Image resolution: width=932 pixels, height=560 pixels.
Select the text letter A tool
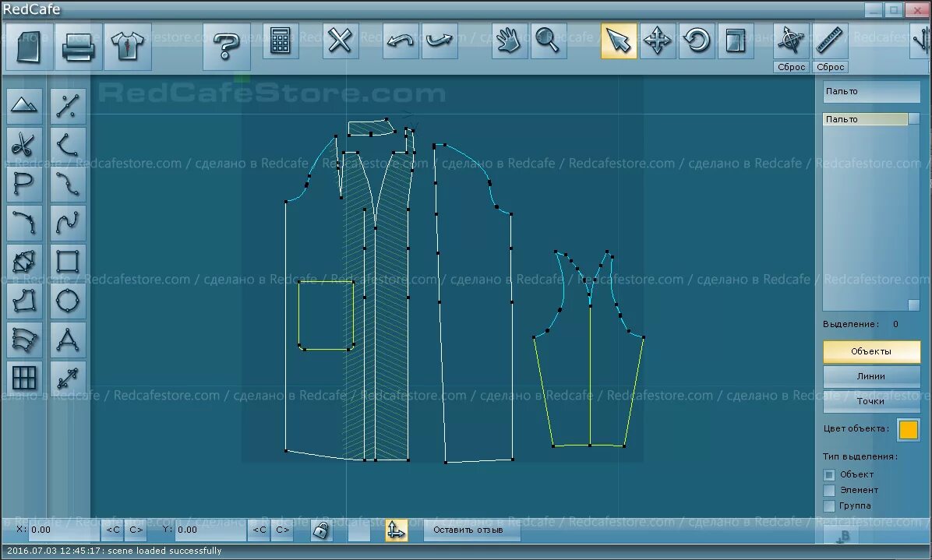(x=68, y=340)
